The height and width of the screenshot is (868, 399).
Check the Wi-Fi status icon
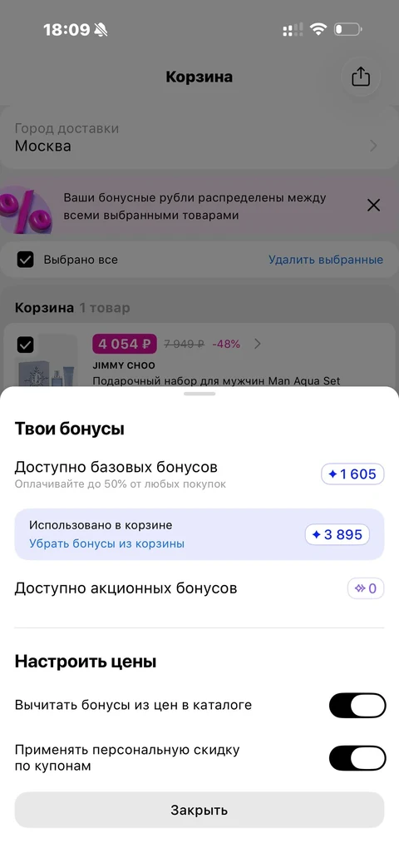(x=318, y=29)
